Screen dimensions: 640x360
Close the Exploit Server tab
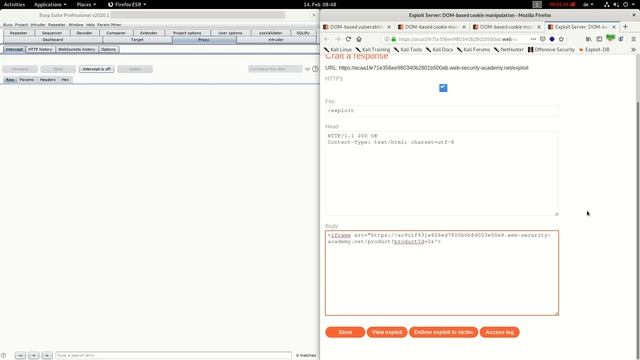click(x=614, y=27)
